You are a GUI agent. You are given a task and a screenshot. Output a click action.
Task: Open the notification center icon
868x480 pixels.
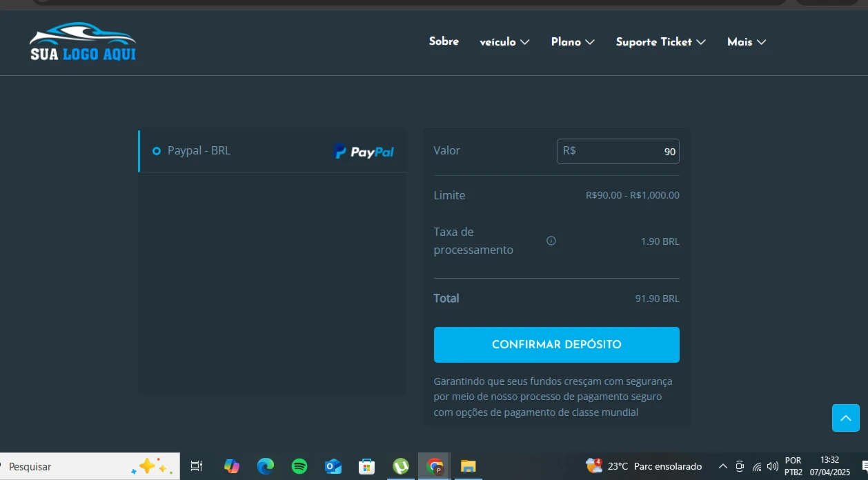[865, 466]
